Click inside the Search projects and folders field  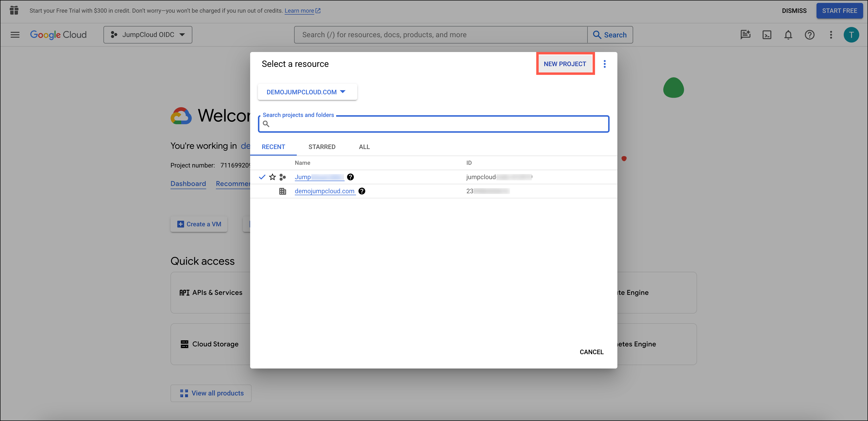pos(433,124)
